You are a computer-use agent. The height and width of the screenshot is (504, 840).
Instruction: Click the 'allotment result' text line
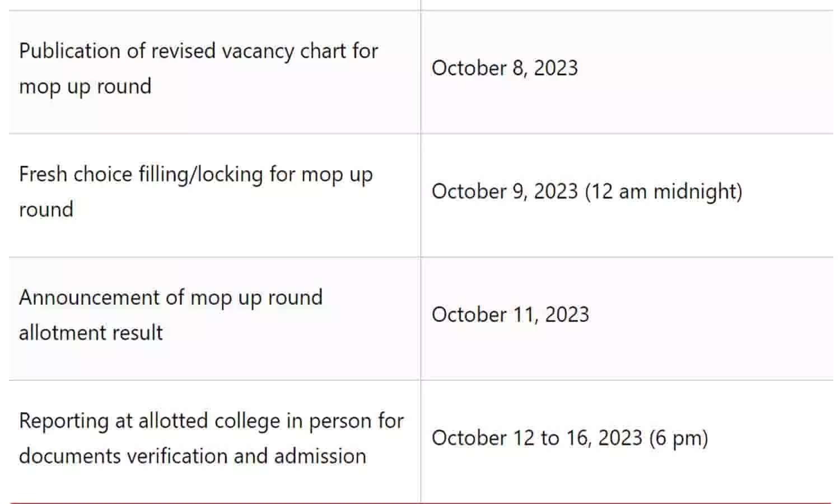91,333
